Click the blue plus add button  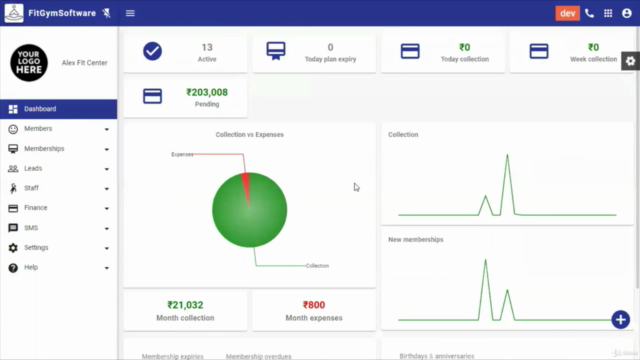pyautogui.click(x=620, y=320)
